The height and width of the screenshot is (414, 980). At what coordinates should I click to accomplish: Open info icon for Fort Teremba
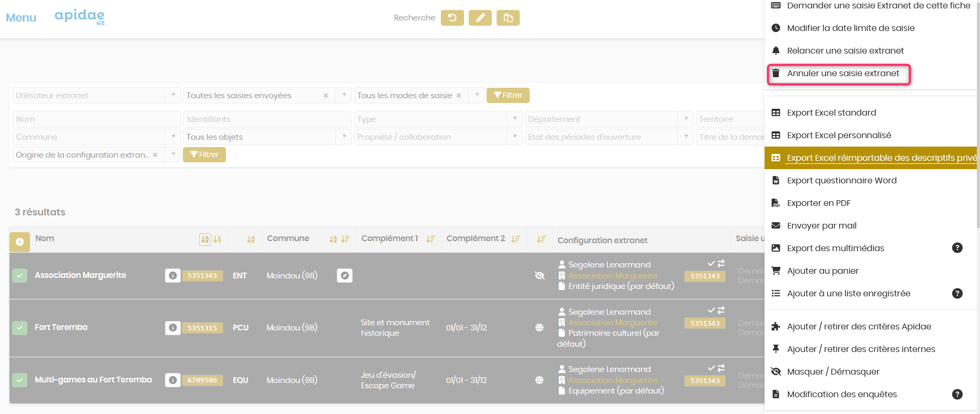click(172, 328)
